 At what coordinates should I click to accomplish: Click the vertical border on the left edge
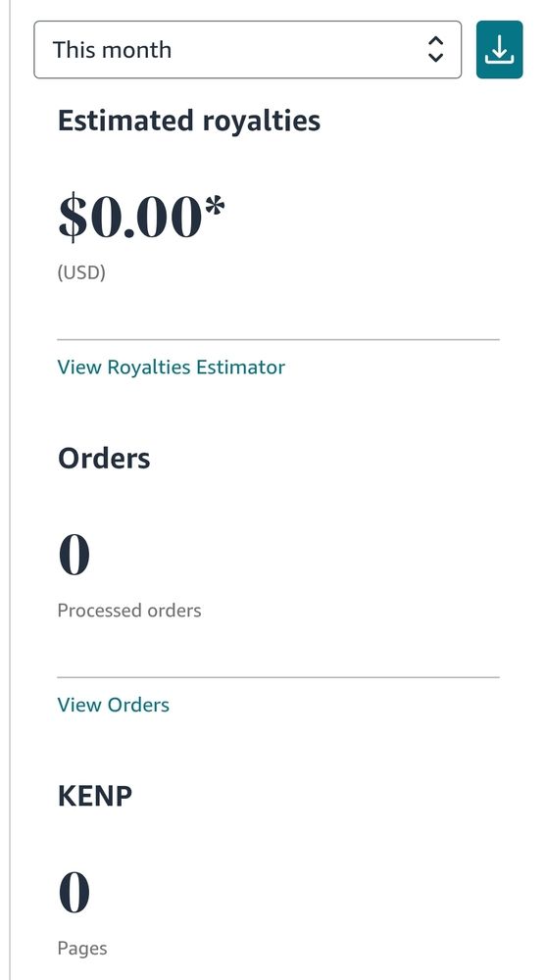coord(10,490)
